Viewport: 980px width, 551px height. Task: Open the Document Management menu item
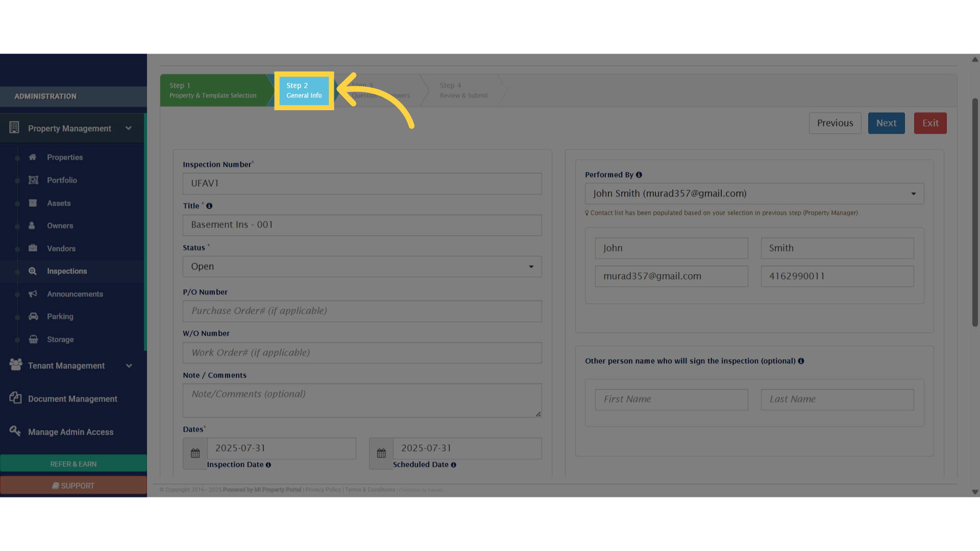[x=72, y=399]
